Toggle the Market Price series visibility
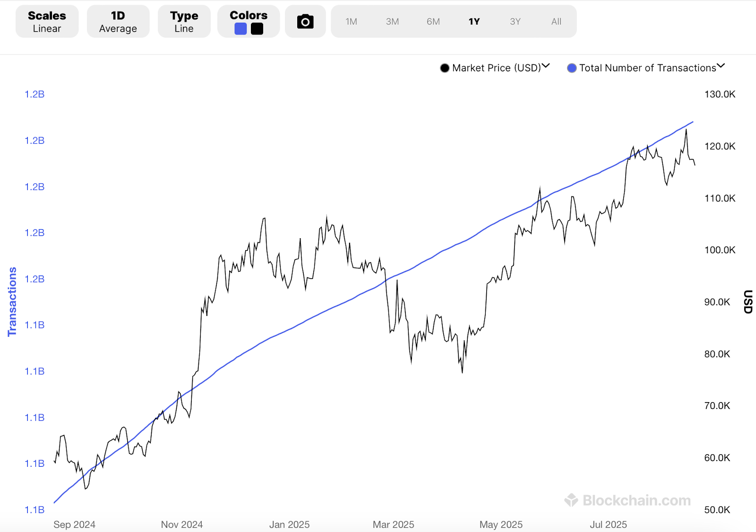756x532 pixels. pyautogui.click(x=494, y=68)
